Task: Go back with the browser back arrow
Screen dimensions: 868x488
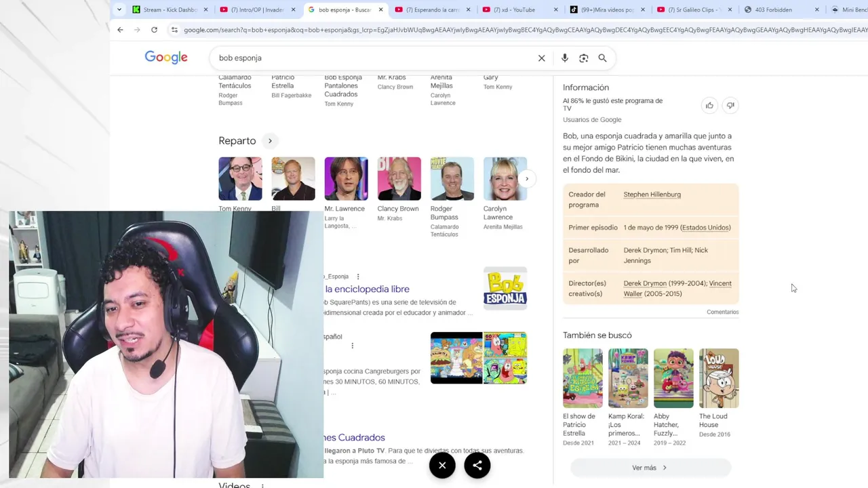Action: tap(120, 30)
